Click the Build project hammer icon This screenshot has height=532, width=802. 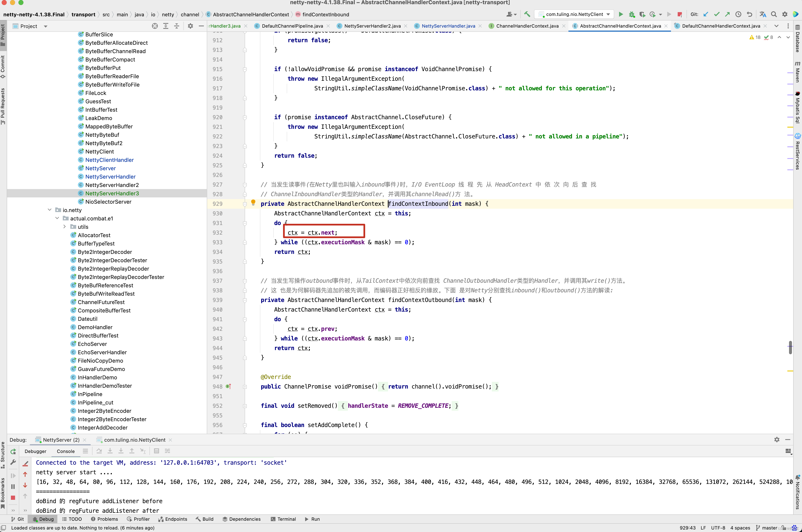point(527,14)
